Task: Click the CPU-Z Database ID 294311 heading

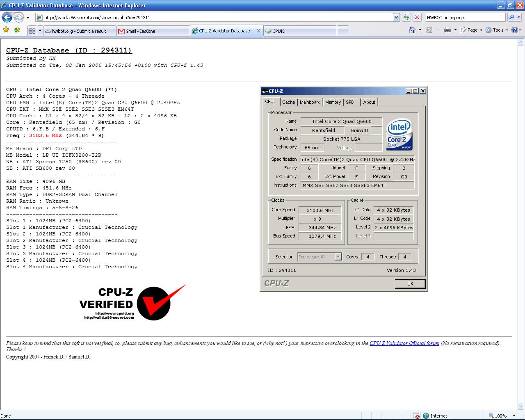Action: click(x=69, y=50)
